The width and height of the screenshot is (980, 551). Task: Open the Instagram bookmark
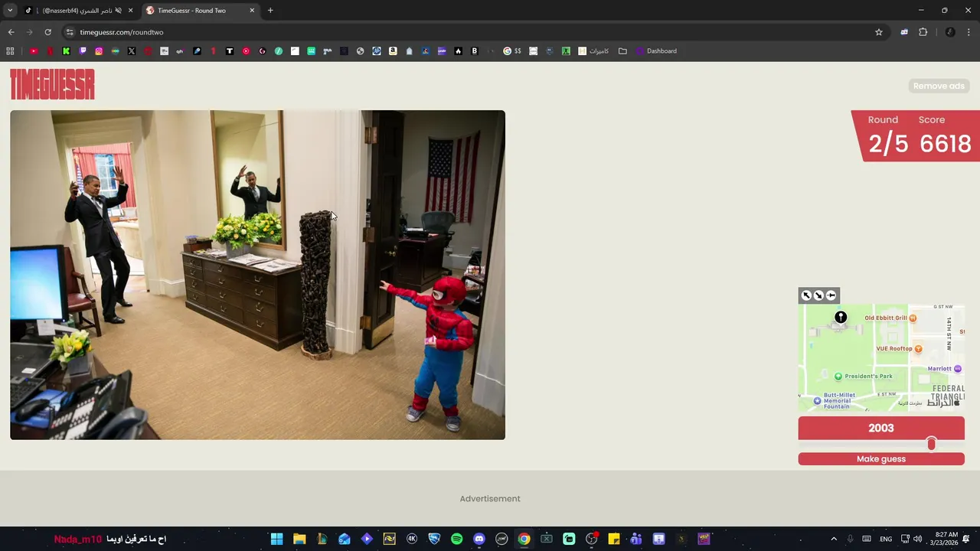(99, 51)
